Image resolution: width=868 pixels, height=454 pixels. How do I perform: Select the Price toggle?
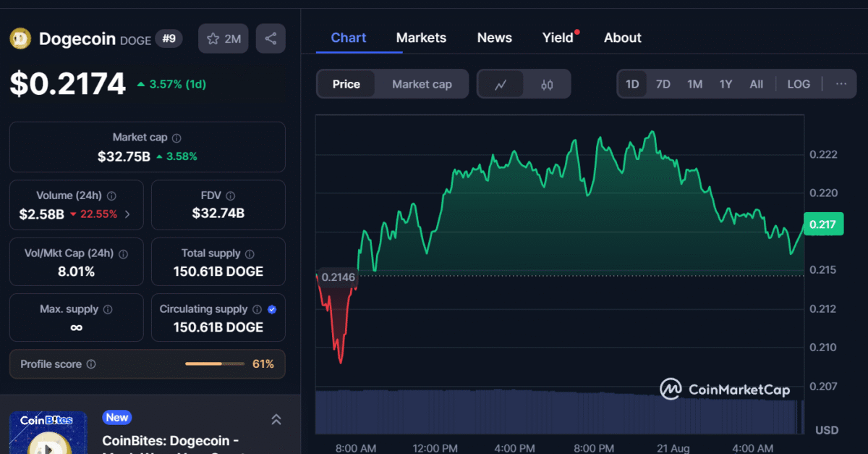click(x=346, y=84)
